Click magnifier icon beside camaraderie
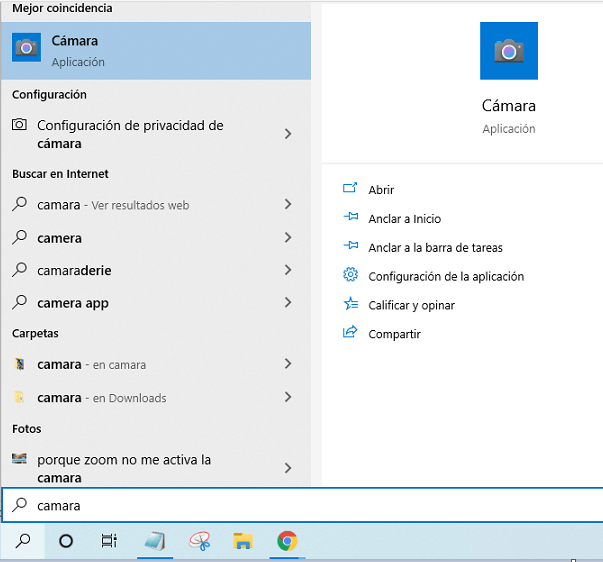Viewport: 603px width, 562px height. (19, 269)
